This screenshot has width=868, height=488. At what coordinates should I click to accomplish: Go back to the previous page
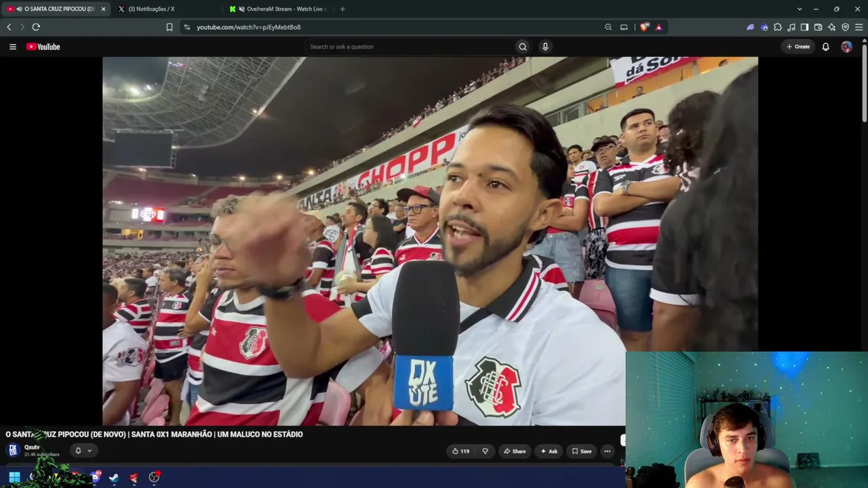pyautogui.click(x=9, y=27)
